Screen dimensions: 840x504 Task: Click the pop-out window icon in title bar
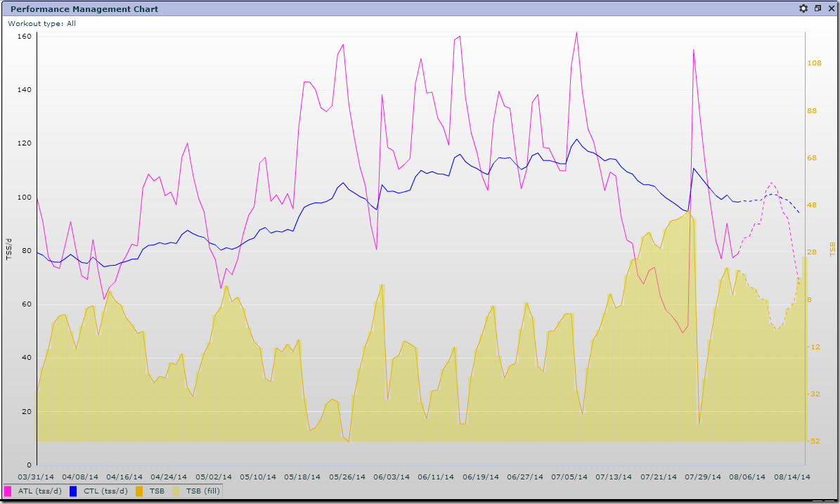tap(818, 8)
